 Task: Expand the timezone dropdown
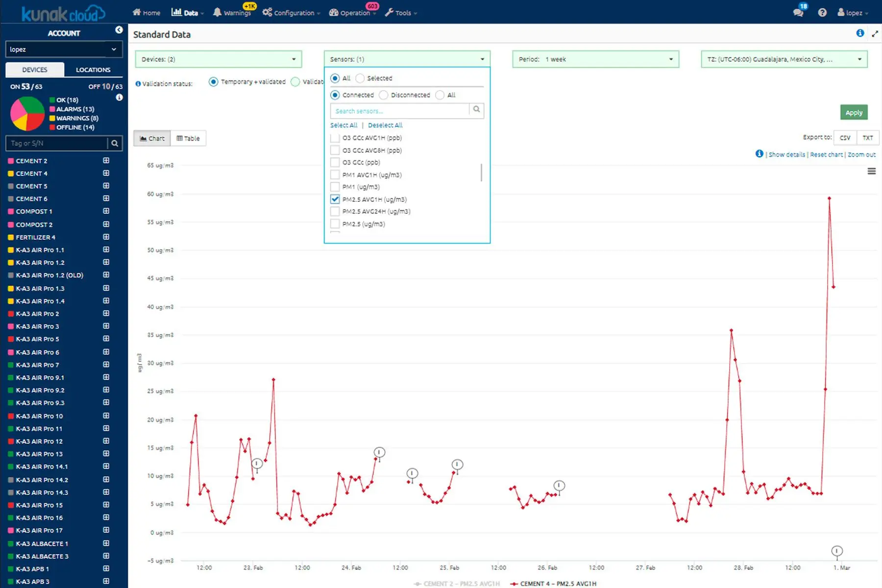pyautogui.click(x=784, y=59)
